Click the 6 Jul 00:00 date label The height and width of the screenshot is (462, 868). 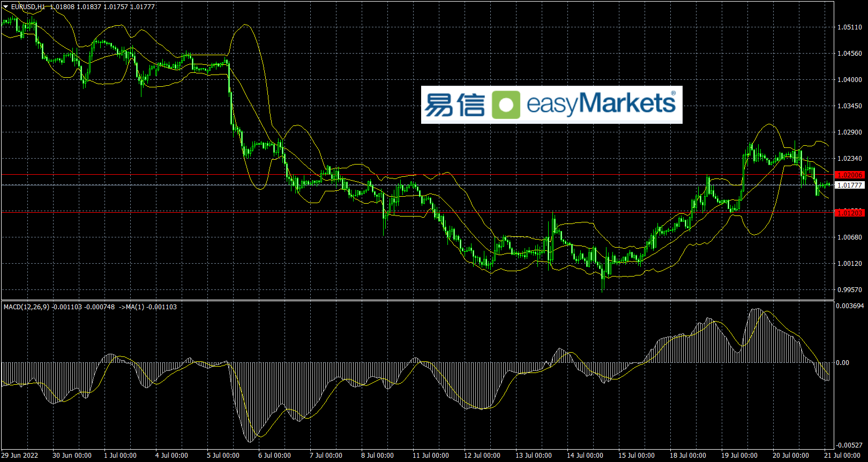pos(274,456)
